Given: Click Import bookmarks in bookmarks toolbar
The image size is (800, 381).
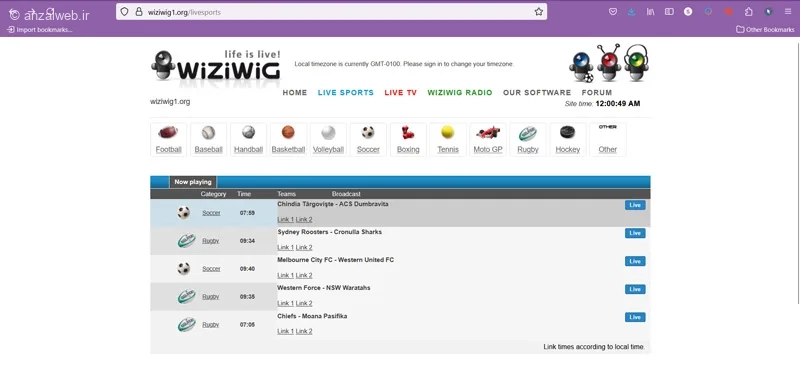Looking at the screenshot, I should pos(40,30).
